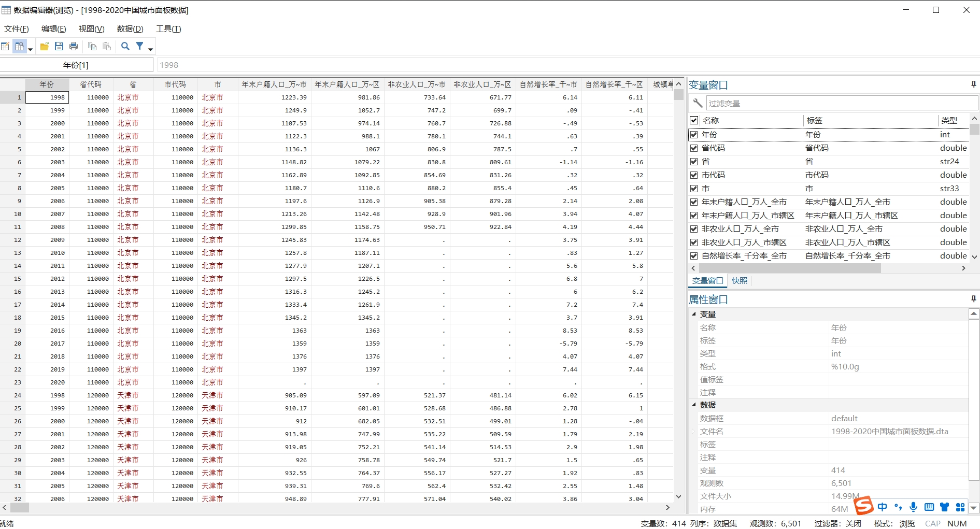This screenshot has height=529, width=980.
Task: Click the 年份 column header in grid
Action: pyautogui.click(x=47, y=84)
